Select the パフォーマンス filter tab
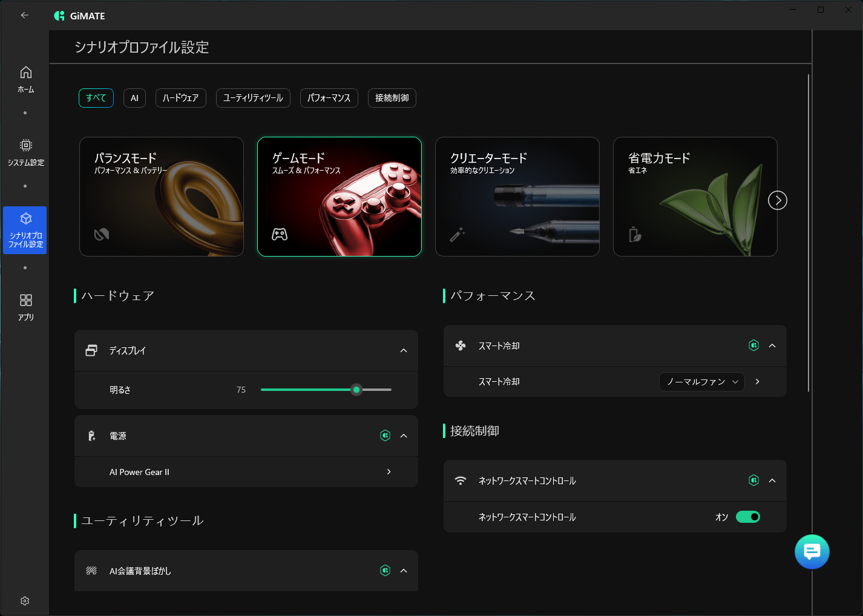Image resolution: width=863 pixels, height=616 pixels. pyautogui.click(x=329, y=98)
